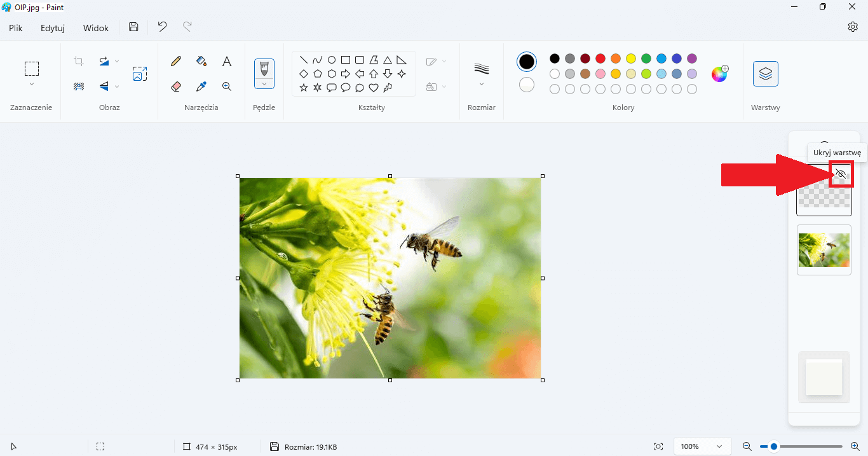
Task: Expand the flip options chevron
Action: point(117,86)
